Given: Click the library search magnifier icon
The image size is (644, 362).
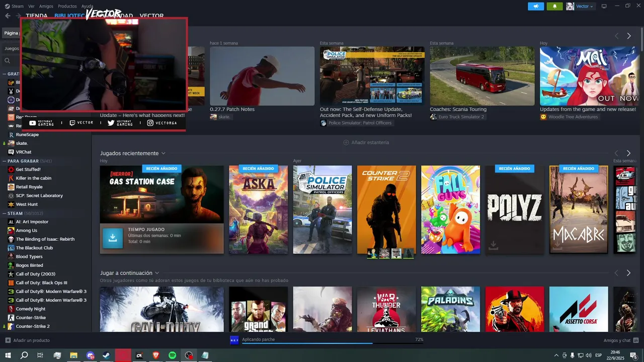Looking at the screenshot, I should (8, 60).
